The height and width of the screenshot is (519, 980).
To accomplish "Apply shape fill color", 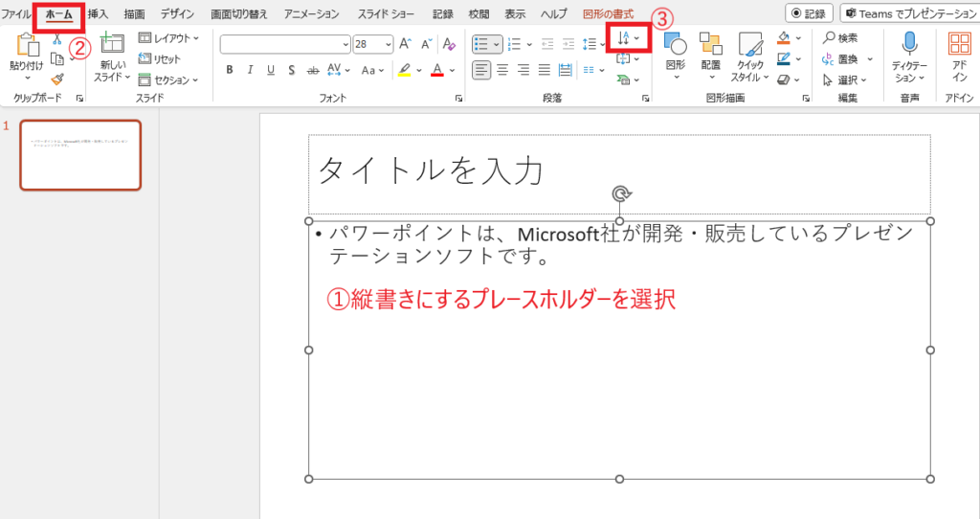I will pos(784,38).
